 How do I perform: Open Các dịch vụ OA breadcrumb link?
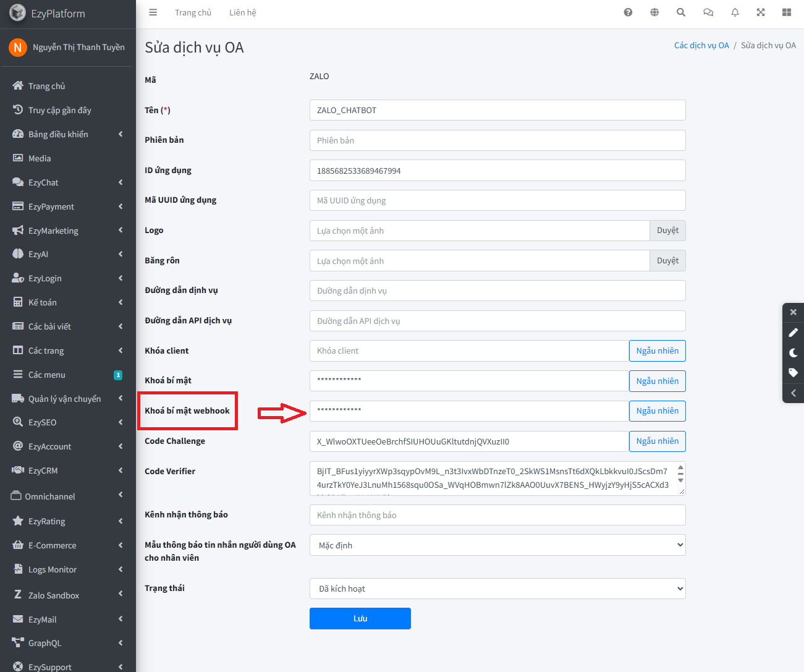[x=701, y=46]
